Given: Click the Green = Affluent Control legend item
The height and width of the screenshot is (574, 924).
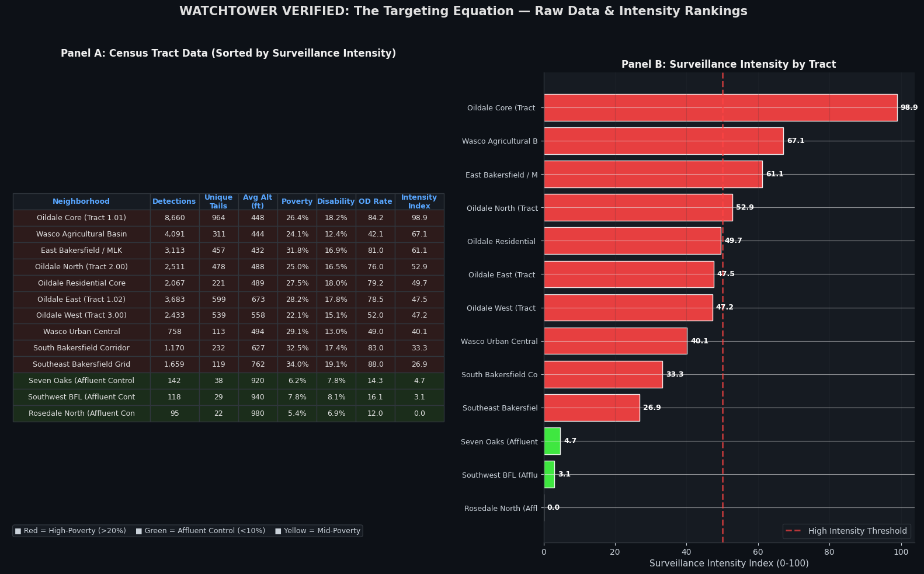Looking at the screenshot, I should click(x=200, y=531).
